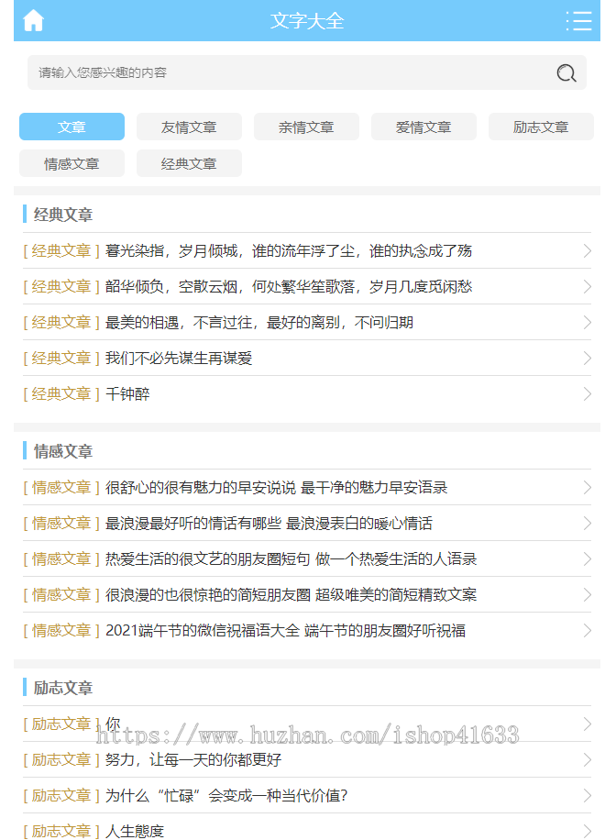Click [情感文章] tag before 很舒心的
The height and width of the screenshot is (840, 616).
[61, 488]
